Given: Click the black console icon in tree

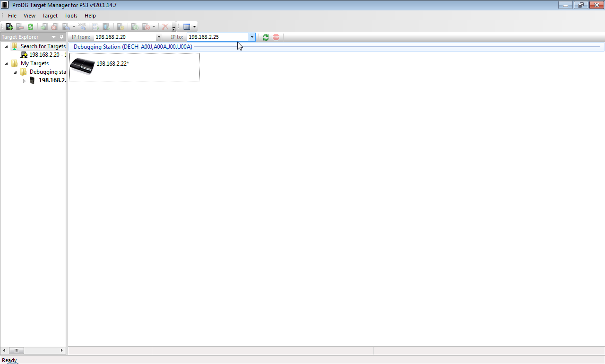Looking at the screenshot, I should pos(32,80).
